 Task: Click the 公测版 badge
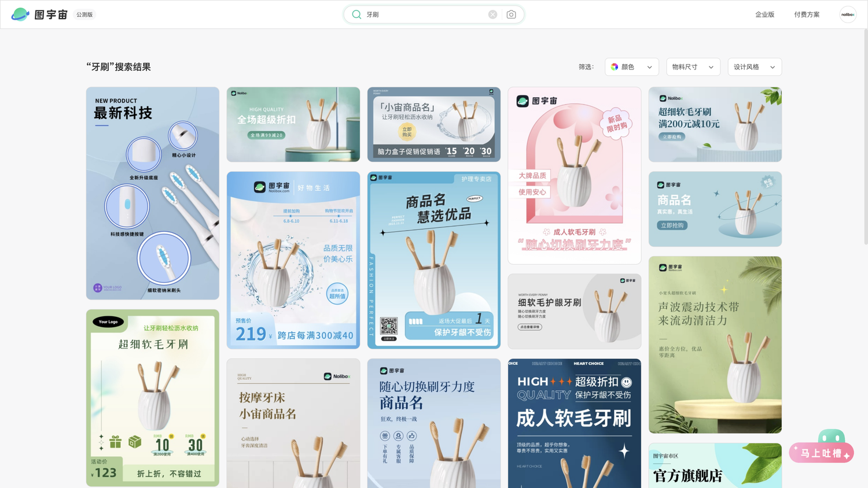click(x=84, y=14)
